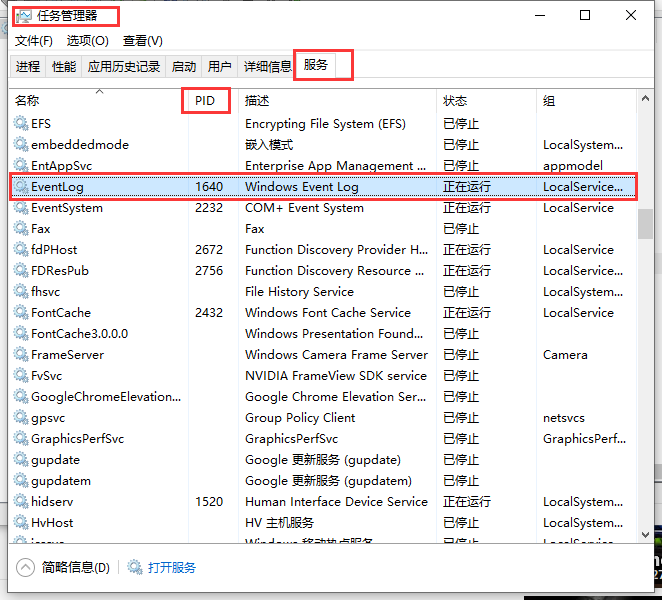Click PID 2232 of EventSystem
The height and width of the screenshot is (600, 662).
[x=209, y=208]
